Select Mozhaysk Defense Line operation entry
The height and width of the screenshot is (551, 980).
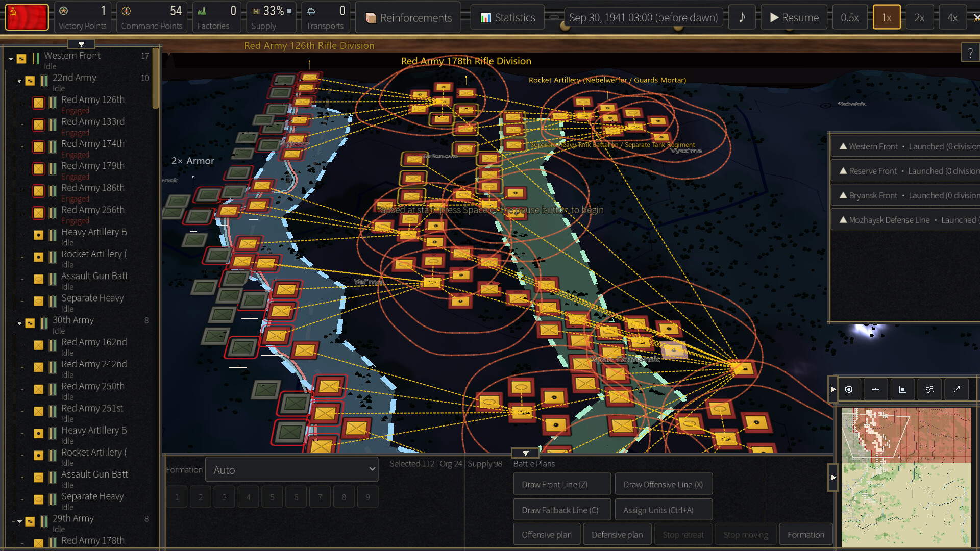pos(905,220)
